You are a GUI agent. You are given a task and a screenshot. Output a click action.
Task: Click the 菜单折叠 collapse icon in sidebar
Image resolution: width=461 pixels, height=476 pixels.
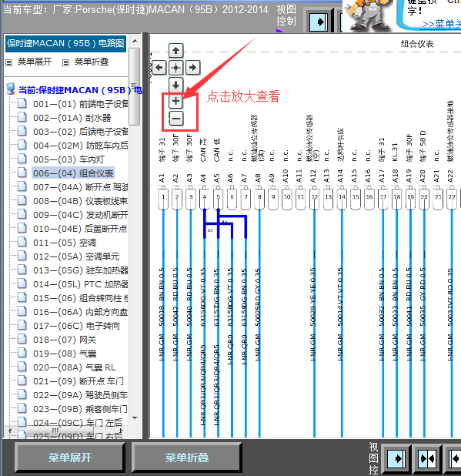pos(65,62)
